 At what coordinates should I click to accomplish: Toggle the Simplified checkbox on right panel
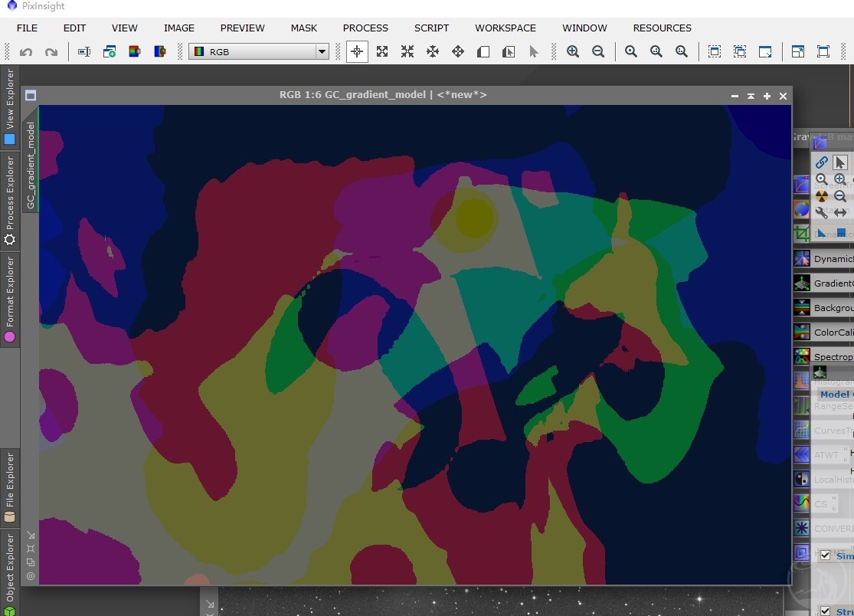[x=825, y=555]
